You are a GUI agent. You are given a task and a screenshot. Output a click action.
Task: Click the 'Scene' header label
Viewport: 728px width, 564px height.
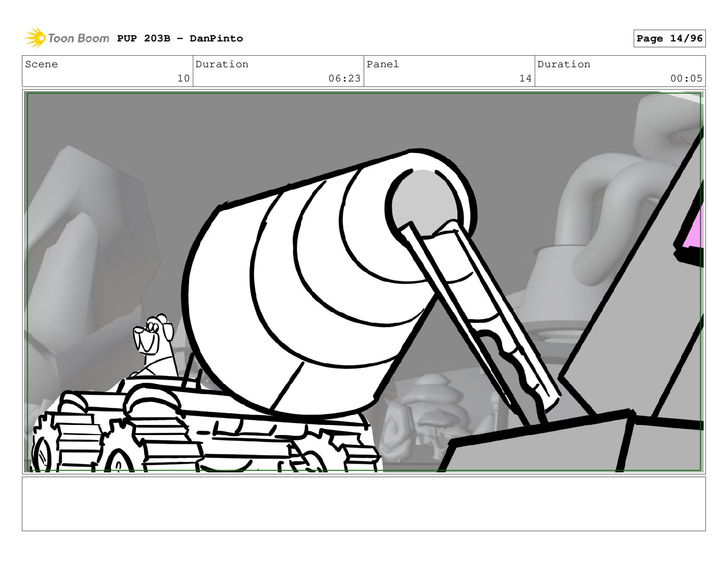click(42, 64)
